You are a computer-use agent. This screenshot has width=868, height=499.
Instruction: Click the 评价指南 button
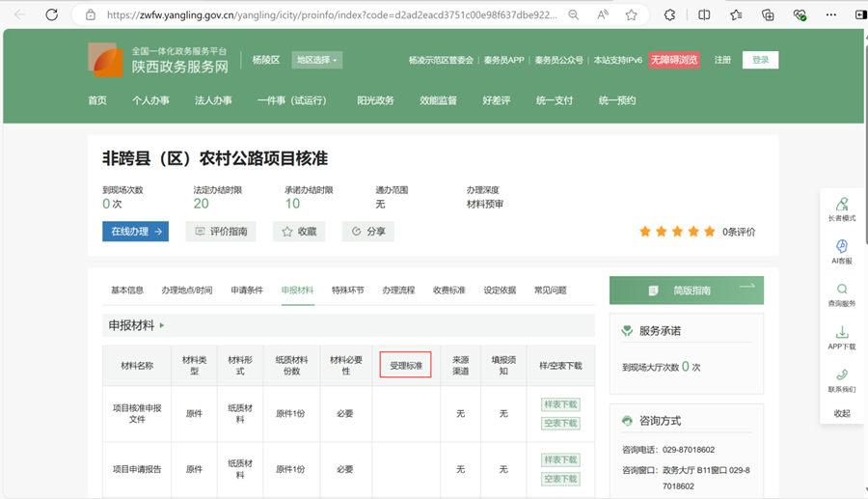point(221,232)
